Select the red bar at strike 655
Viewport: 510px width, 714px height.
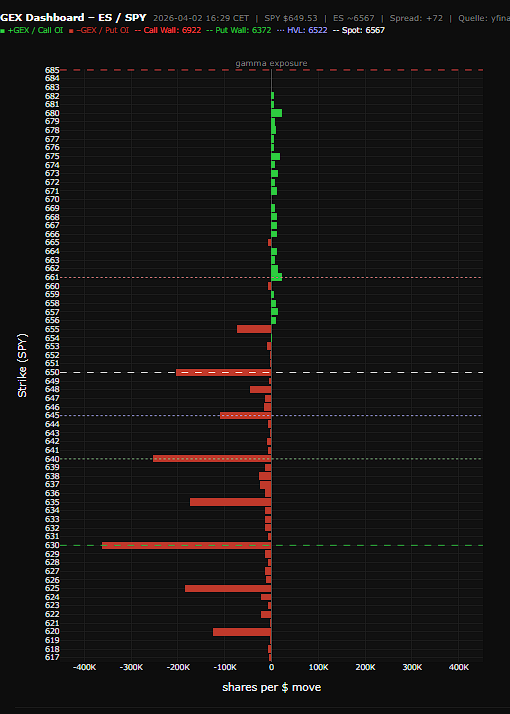tap(254, 329)
